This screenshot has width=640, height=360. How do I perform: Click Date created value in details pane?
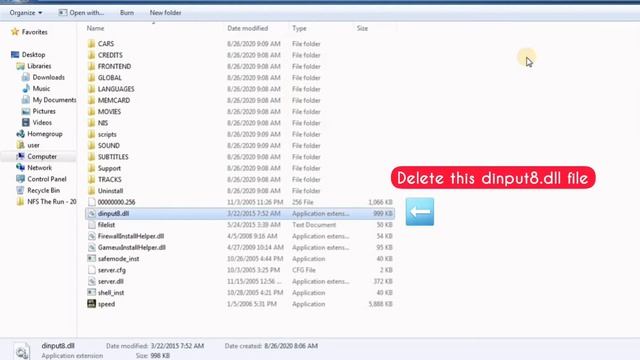291,346
